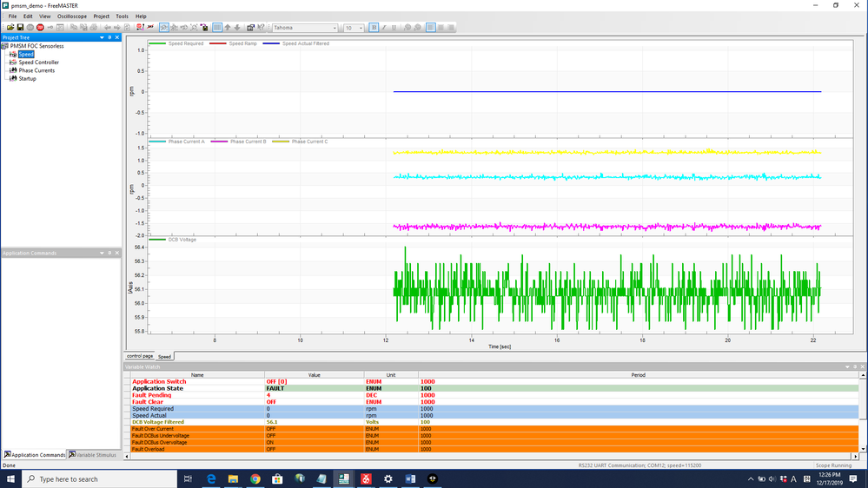
Task: Open the Tahoma font dropdown
Action: [x=335, y=28]
